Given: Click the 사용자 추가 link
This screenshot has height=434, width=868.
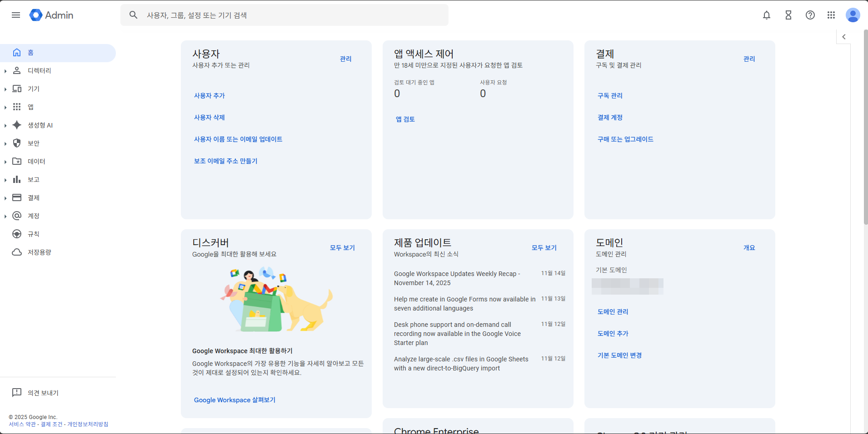Looking at the screenshot, I should point(210,96).
